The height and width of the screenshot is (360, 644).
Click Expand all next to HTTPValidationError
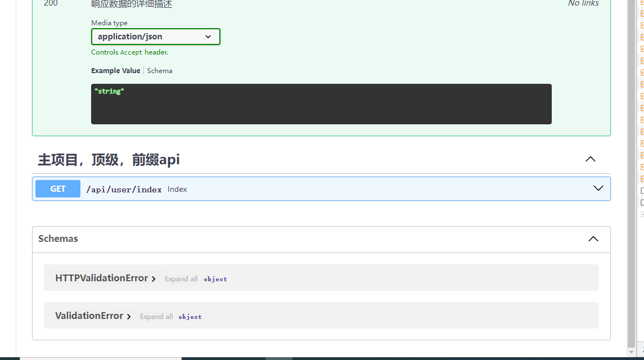181,279
